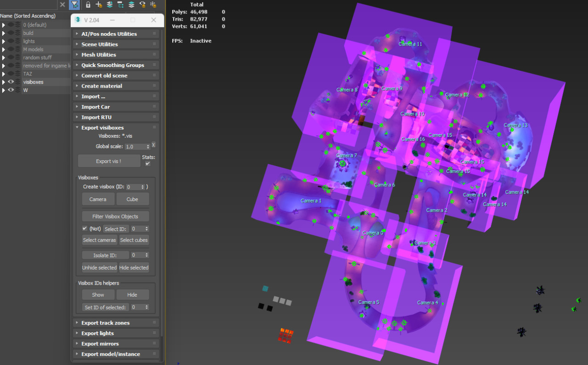Click the layer hierarchy icon in toolbar
The width and height of the screenshot is (588, 365).
(x=120, y=5)
